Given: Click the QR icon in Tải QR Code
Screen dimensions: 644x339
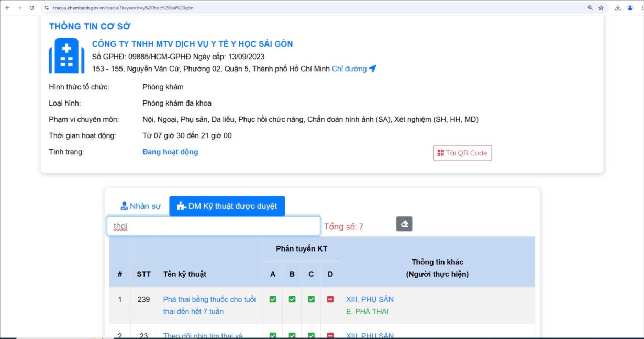Looking at the screenshot, I should (x=440, y=153).
